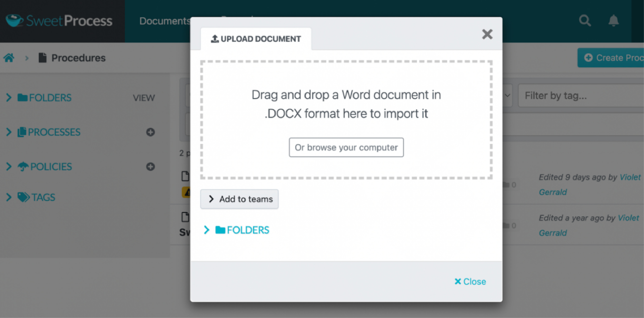Expand the FOLDERS section in sidebar

coord(9,97)
